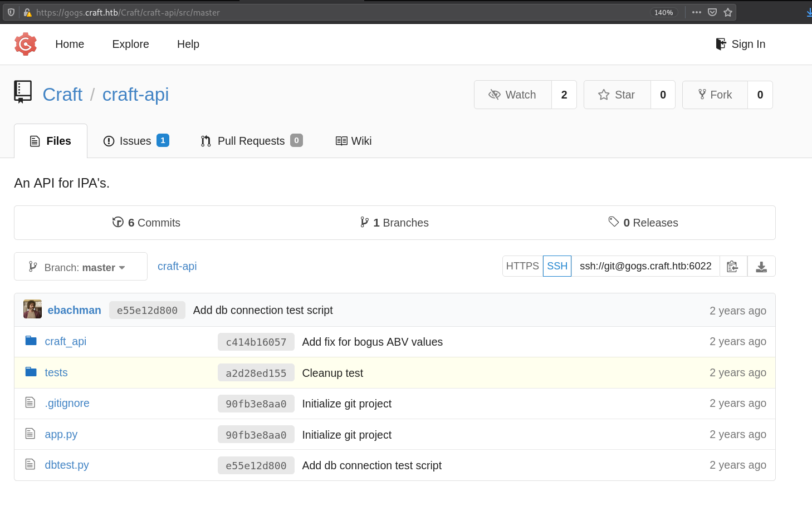The image size is (812, 506).
Task: Star the craft-api repository
Action: tap(617, 95)
